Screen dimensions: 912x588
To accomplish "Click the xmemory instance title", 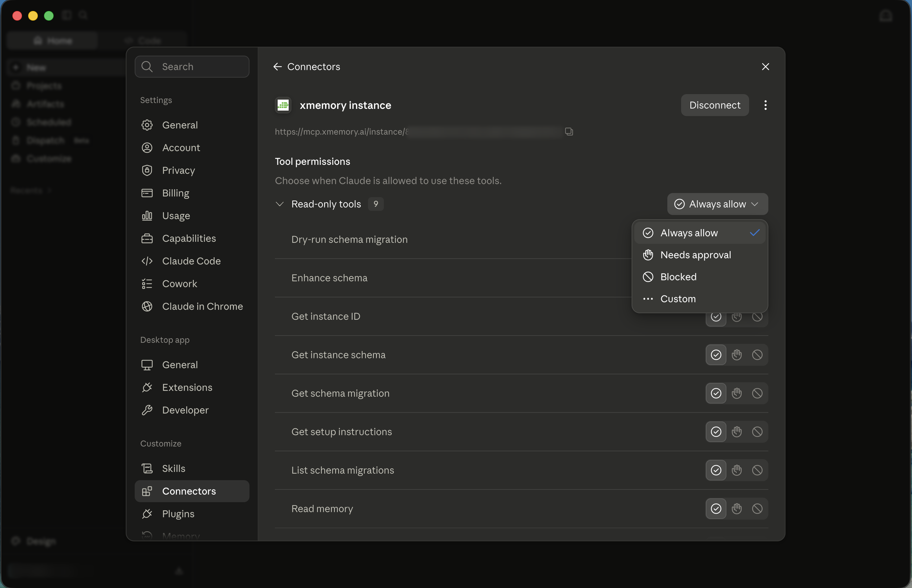I will click(345, 105).
